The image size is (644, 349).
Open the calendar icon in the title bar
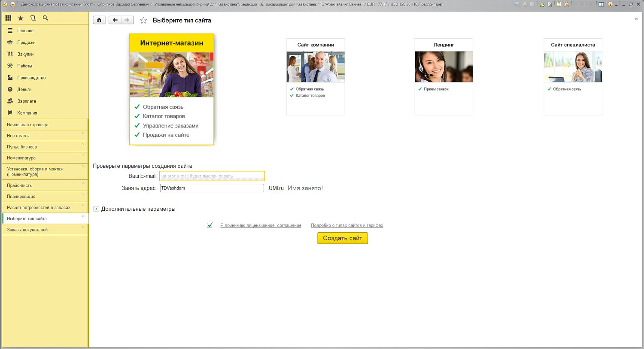567,4
